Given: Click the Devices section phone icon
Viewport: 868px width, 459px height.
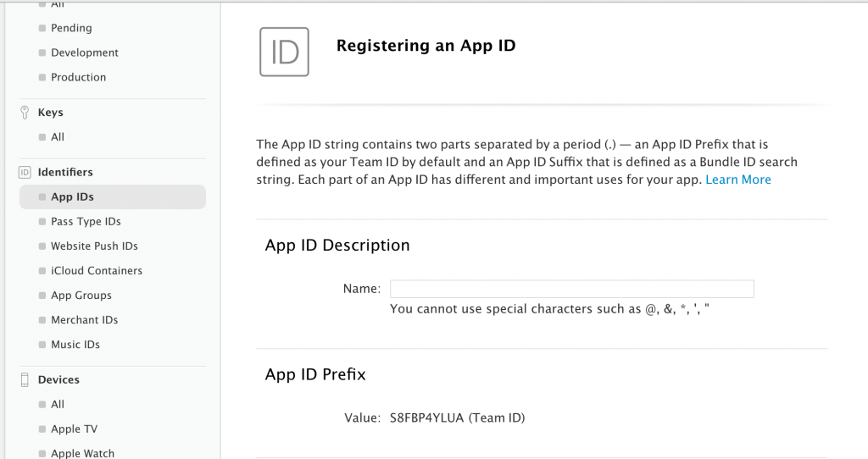Looking at the screenshot, I should tap(25, 379).
